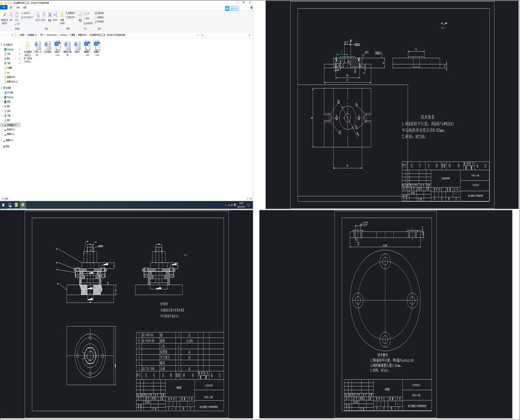The image size is (520, 420).
Task: Click the refresh icon next to address bar
Action: 202,35
